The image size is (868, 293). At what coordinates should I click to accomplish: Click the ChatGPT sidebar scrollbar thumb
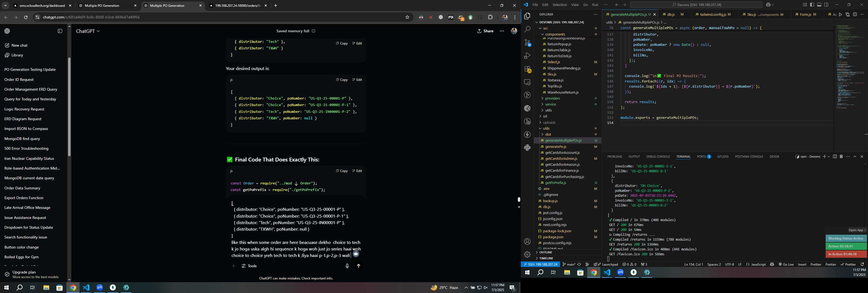[69, 107]
